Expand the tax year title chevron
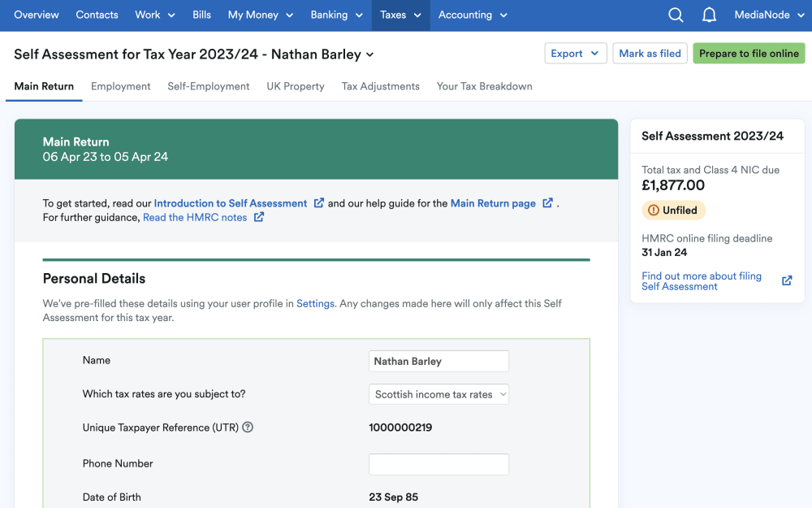This screenshot has height=508, width=812. [370, 54]
